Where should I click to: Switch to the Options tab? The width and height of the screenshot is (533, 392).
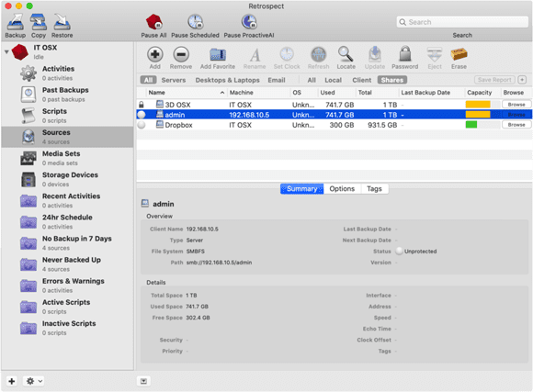342,189
